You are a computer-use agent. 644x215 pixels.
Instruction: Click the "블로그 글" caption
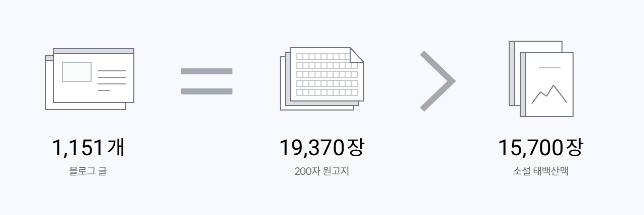click(88, 171)
